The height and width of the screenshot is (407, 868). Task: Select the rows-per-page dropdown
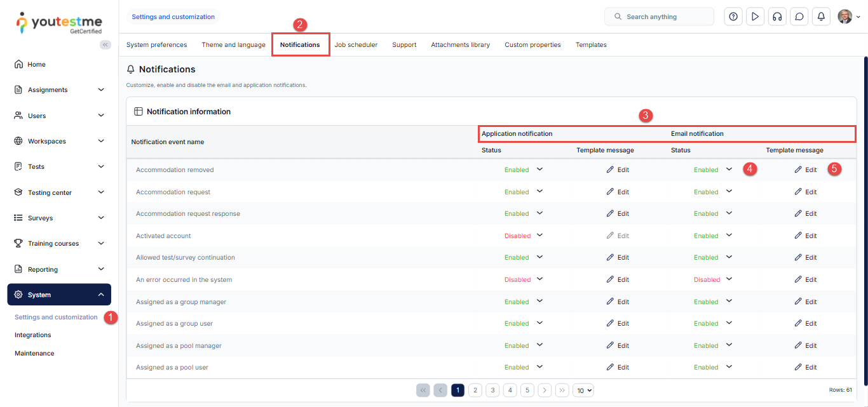pyautogui.click(x=583, y=390)
